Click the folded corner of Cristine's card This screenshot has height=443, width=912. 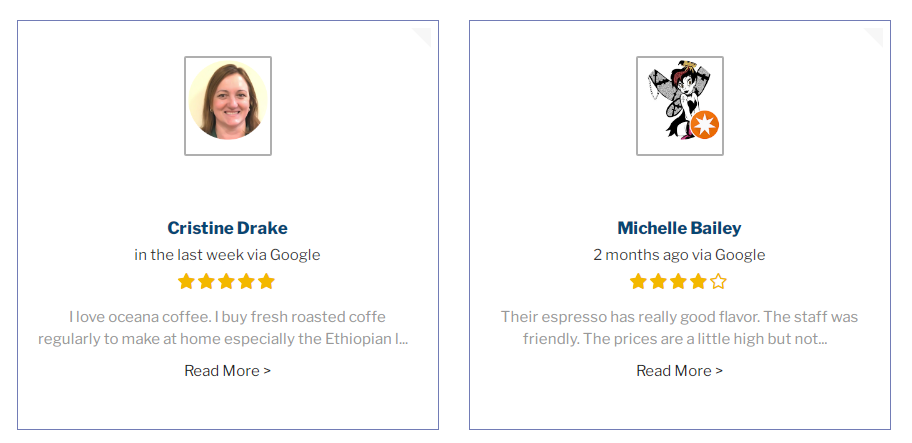click(x=422, y=37)
